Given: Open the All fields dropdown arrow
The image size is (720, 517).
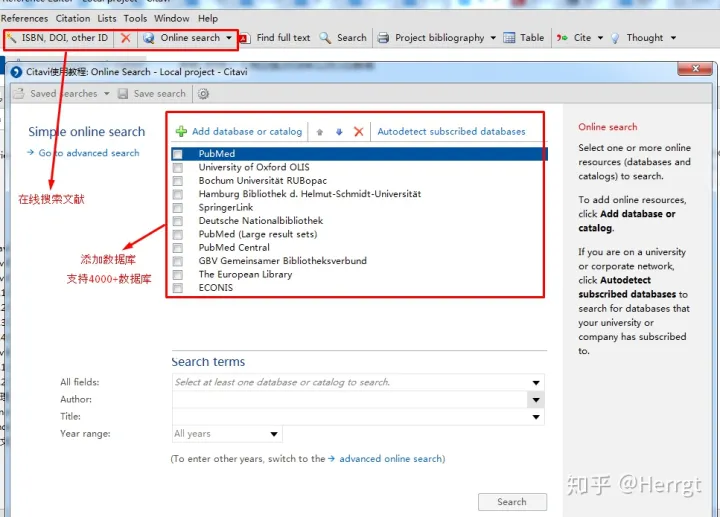Looking at the screenshot, I should pyautogui.click(x=536, y=382).
